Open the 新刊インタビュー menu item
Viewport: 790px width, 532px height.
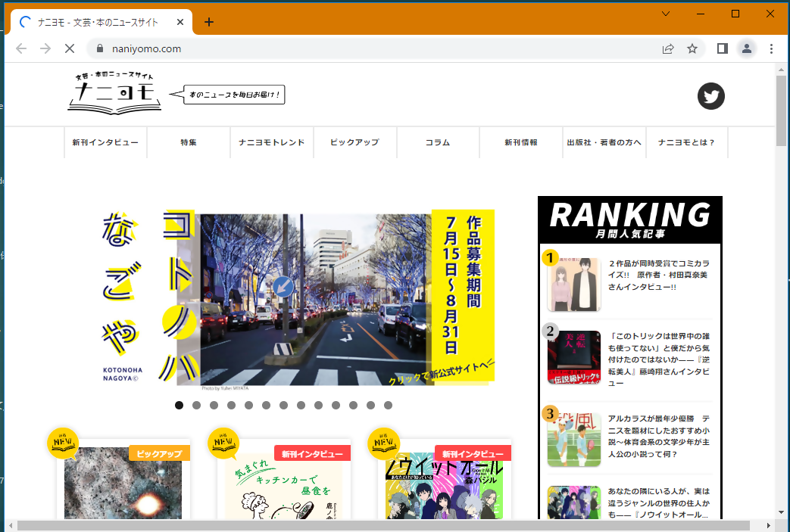click(x=105, y=142)
